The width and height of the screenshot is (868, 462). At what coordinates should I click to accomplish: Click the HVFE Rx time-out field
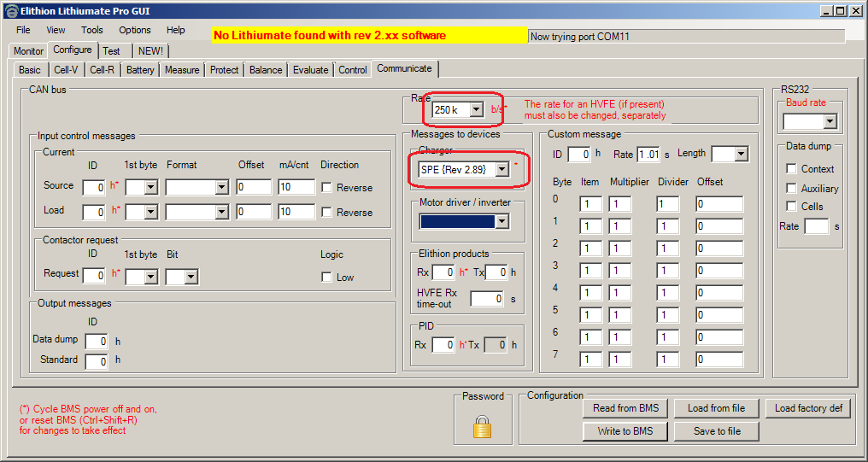[487, 299]
